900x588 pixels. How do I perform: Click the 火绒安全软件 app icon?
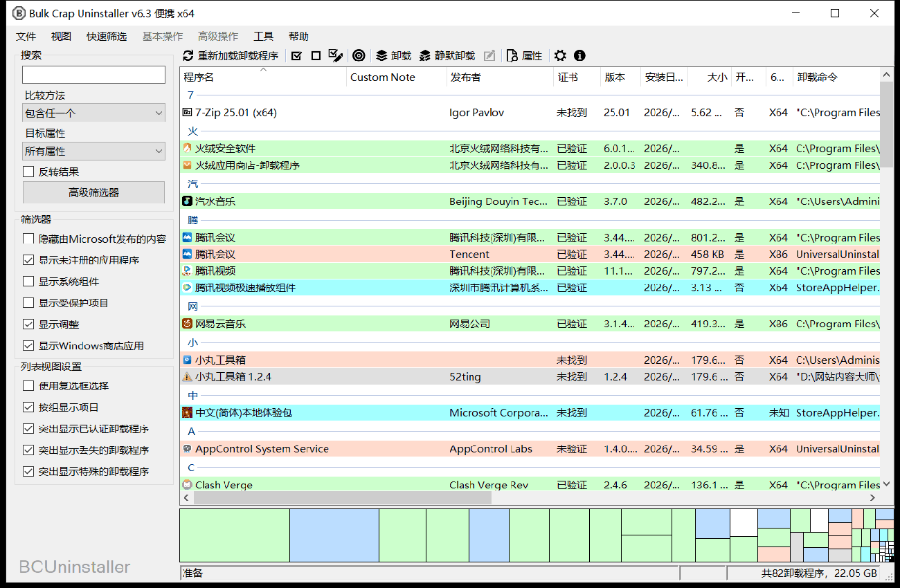coord(187,148)
